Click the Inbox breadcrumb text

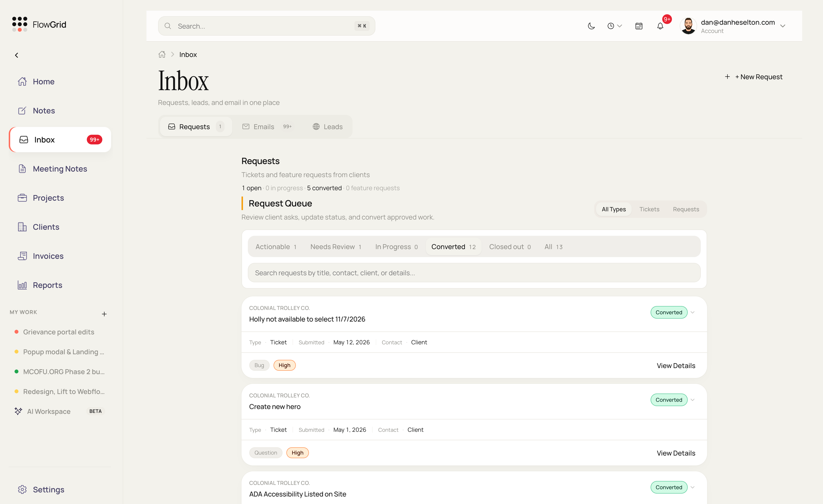point(188,55)
